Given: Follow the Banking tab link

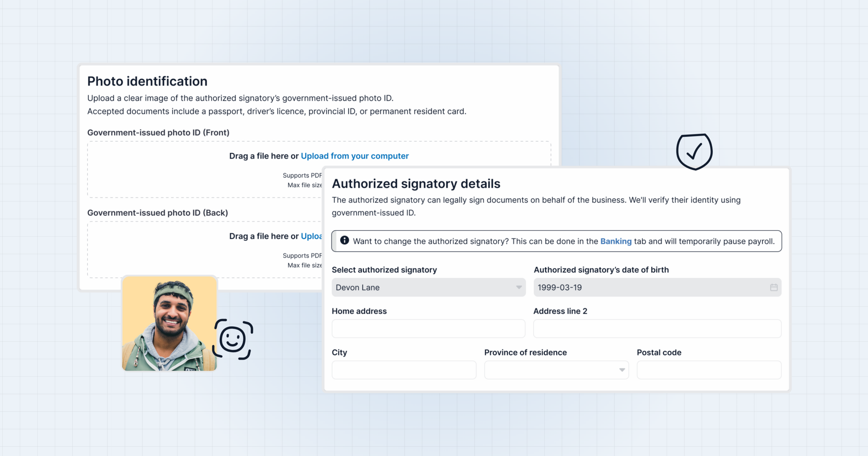Looking at the screenshot, I should (x=616, y=241).
